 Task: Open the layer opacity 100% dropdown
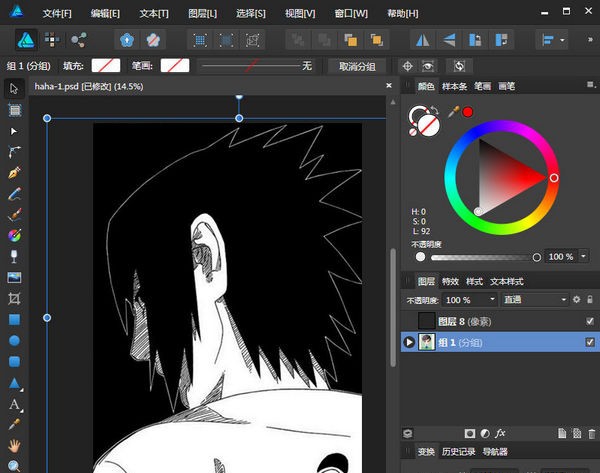pos(492,299)
